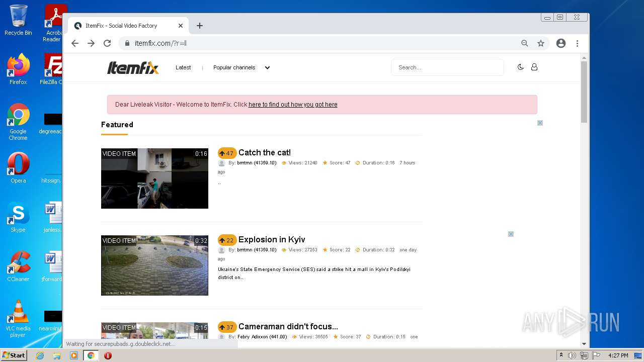
Task: Open the zoom magnifier icon in address bar
Action: tap(525, 43)
